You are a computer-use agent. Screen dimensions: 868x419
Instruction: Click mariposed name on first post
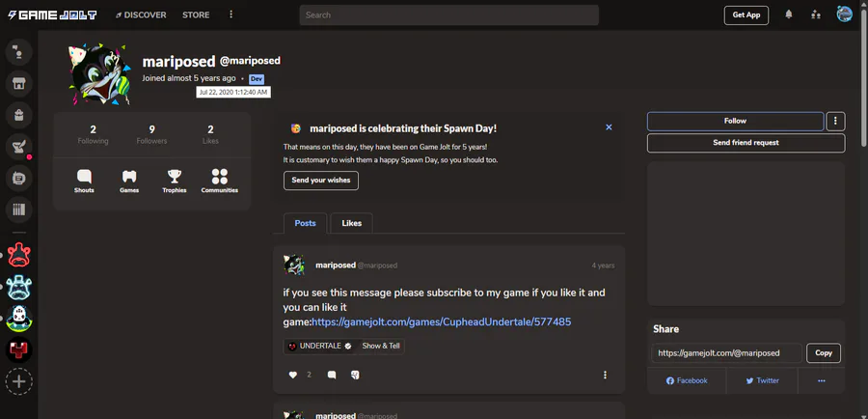pyautogui.click(x=336, y=265)
